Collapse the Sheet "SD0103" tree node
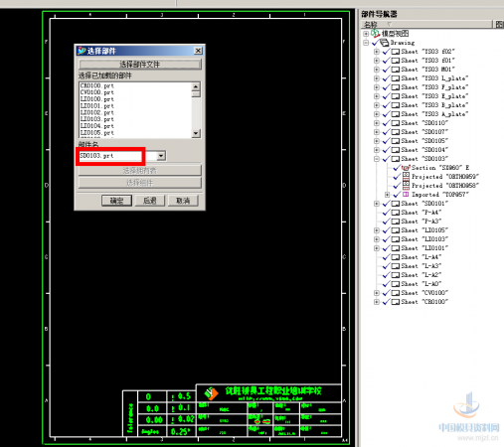504x447 pixels. pos(377,159)
